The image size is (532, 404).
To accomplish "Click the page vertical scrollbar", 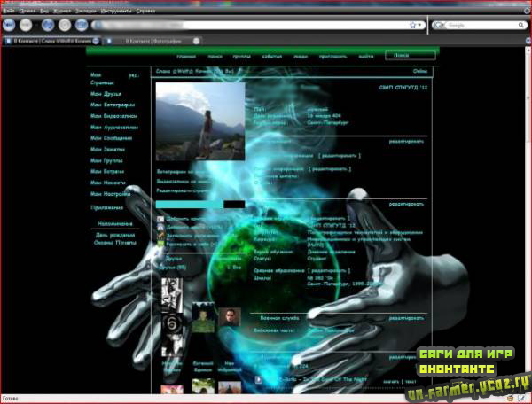I will [x=528, y=220].
